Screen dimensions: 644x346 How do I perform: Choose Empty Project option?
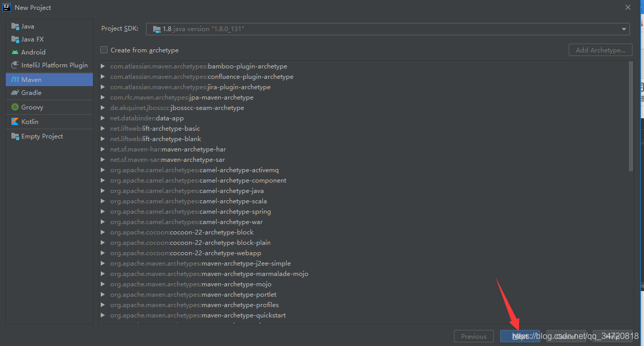(49, 136)
